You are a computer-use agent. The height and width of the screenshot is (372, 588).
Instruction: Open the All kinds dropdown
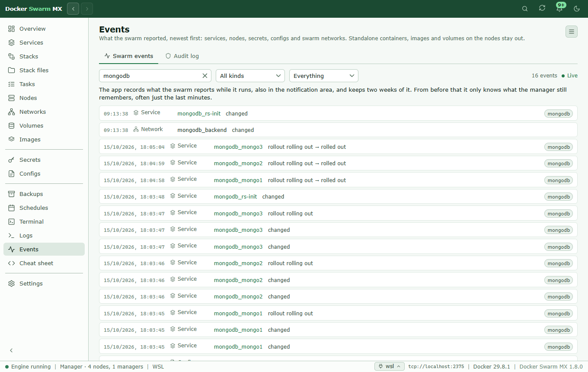[250, 76]
